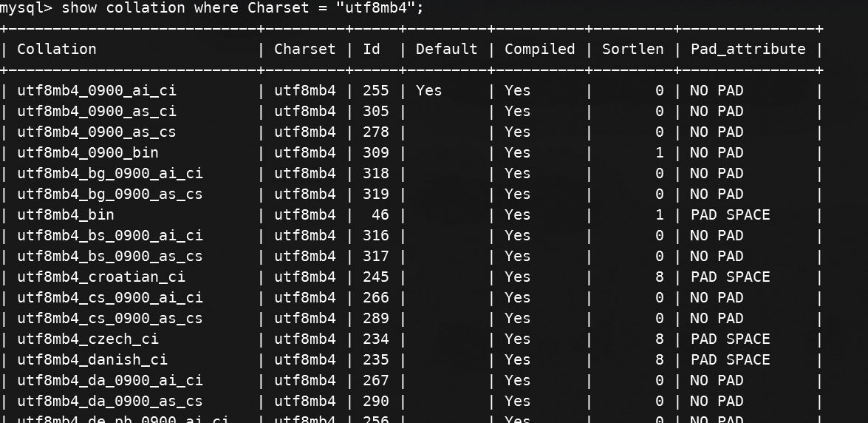Click the Collation column header
The height and width of the screenshot is (423, 868).
coord(57,49)
